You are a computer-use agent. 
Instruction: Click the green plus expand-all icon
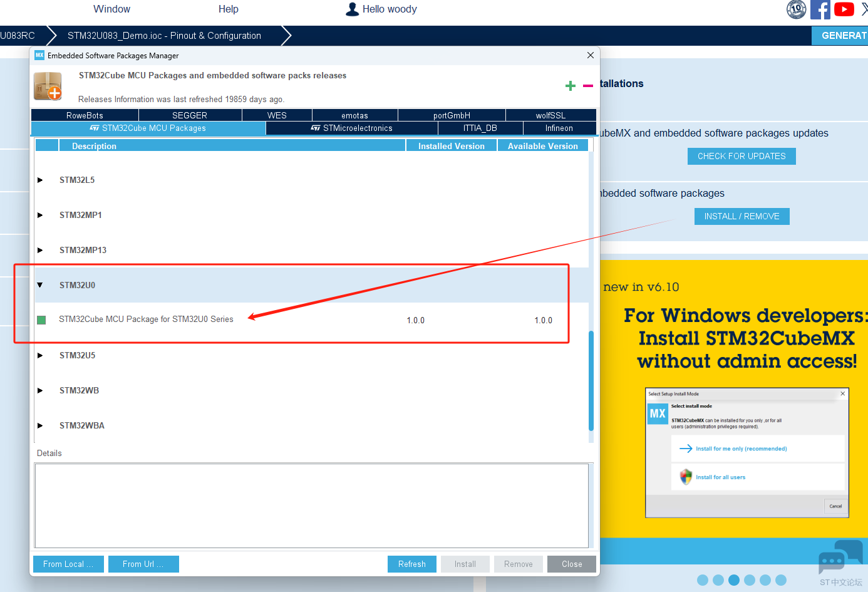570,86
